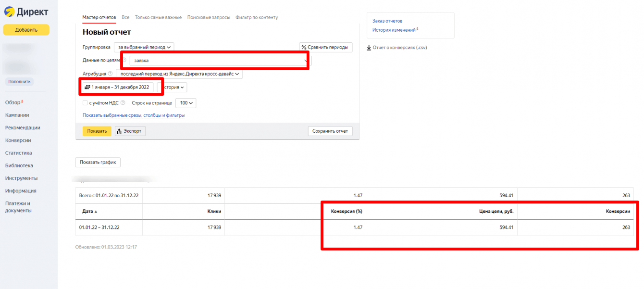The height and width of the screenshot is (289, 644).
Task: Open Кампании in the left sidebar
Action: coord(17,115)
